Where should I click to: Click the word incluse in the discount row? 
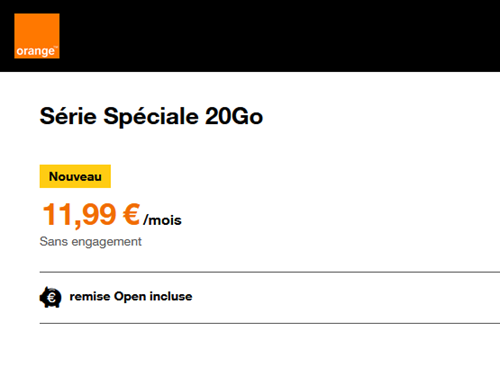[171, 296]
